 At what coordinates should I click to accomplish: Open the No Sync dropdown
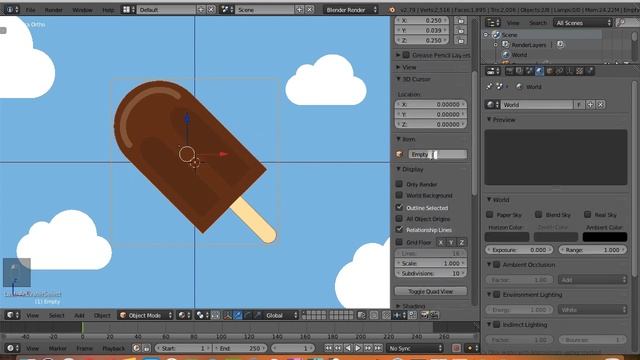pos(415,348)
